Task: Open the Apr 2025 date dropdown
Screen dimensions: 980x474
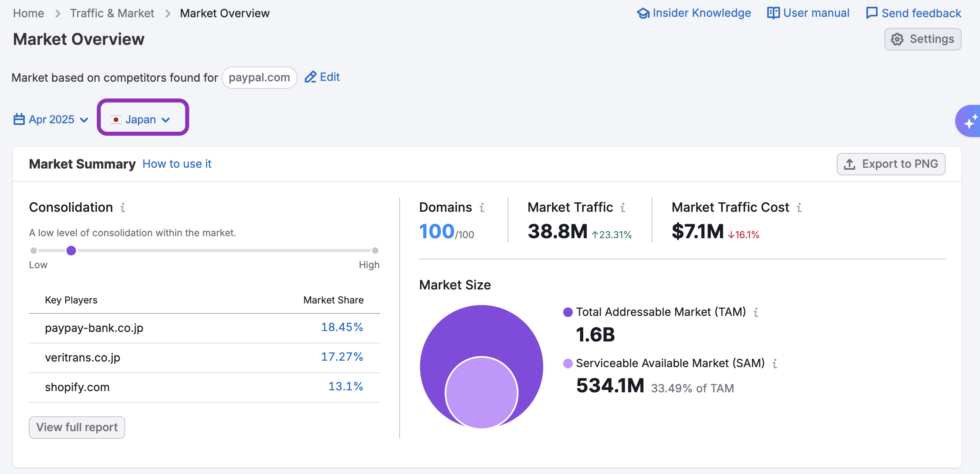Action: click(x=51, y=119)
